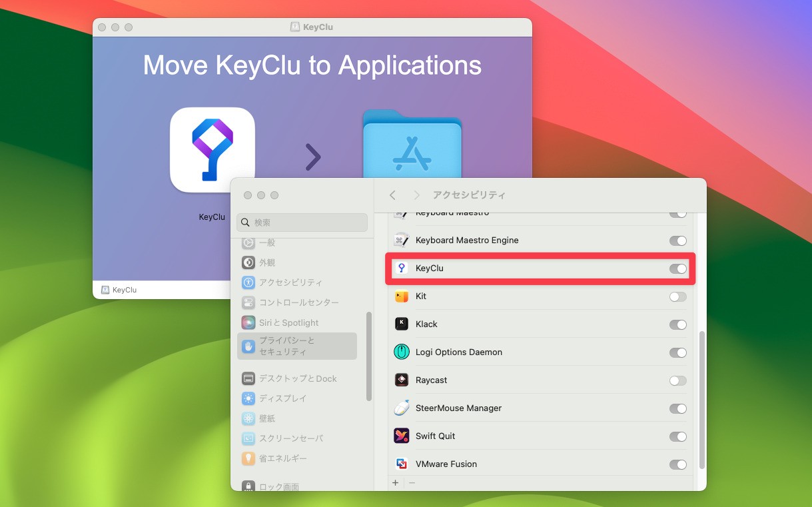Select the VMware Fusion icon

point(402,464)
